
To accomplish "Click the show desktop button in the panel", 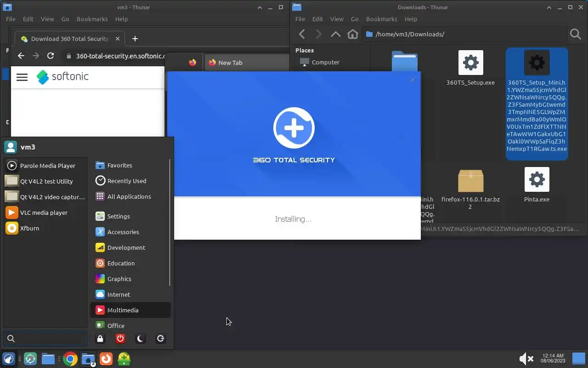I will 579,359.
